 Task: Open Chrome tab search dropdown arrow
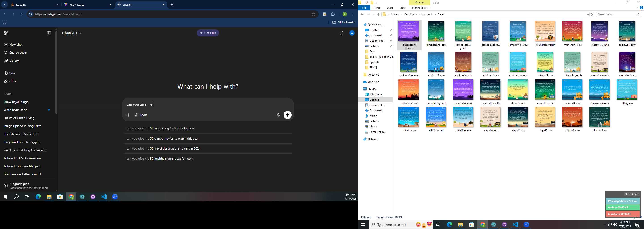pyautogui.click(x=4, y=4)
